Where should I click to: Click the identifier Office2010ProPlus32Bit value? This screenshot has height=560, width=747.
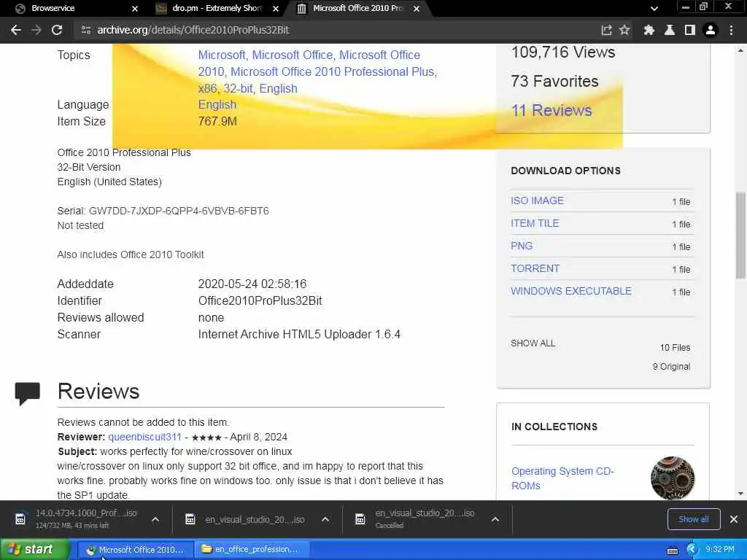pyautogui.click(x=260, y=301)
